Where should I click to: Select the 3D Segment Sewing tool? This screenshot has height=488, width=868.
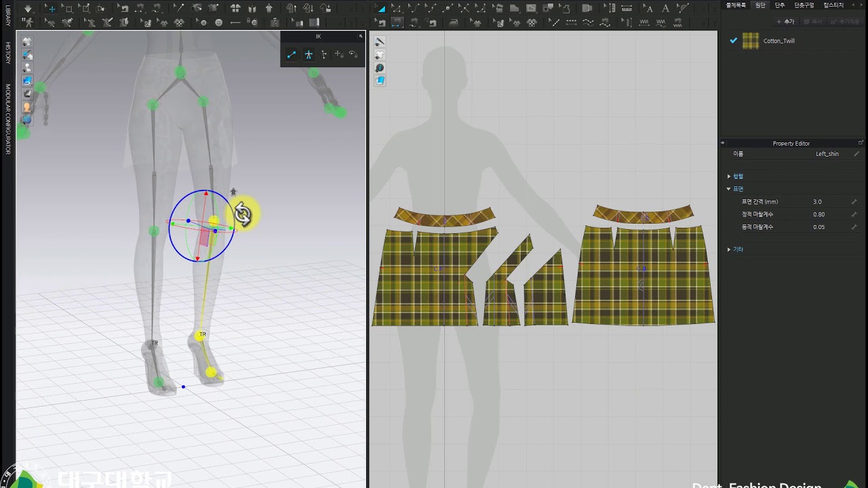point(139,9)
